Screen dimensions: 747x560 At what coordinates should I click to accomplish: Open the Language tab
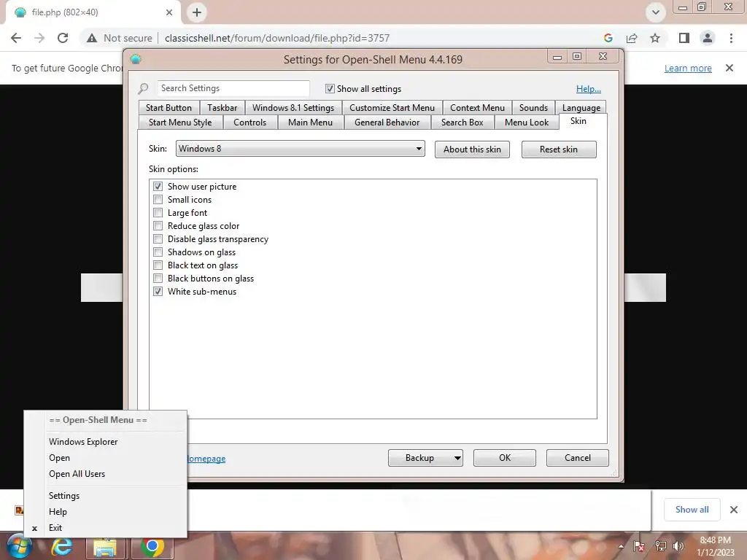tap(581, 108)
